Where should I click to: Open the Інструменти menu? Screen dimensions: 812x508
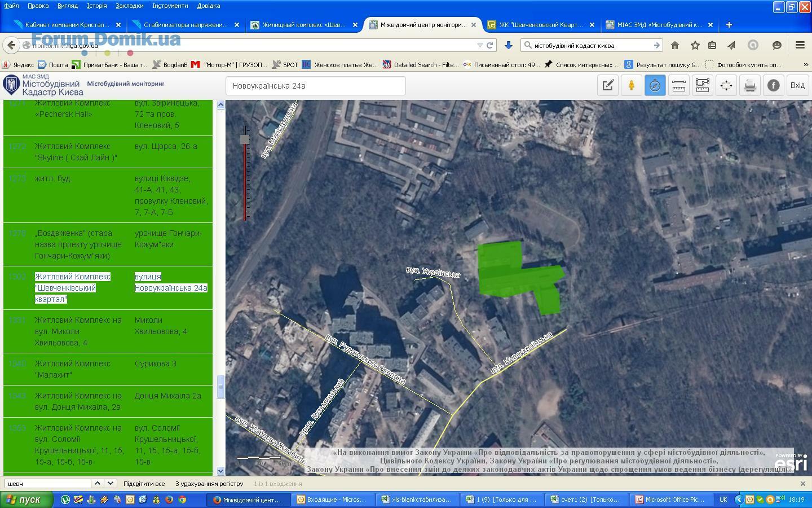[170, 6]
